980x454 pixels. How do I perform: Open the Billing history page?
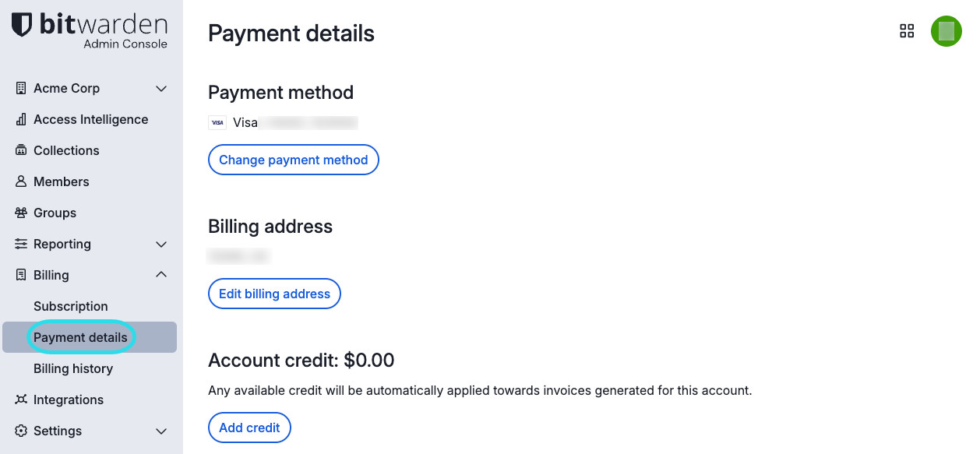(72, 368)
